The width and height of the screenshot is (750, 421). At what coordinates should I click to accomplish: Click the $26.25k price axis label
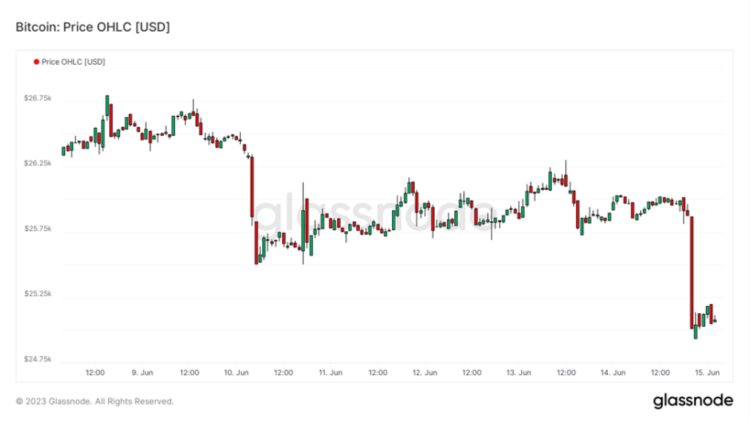pyautogui.click(x=38, y=163)
